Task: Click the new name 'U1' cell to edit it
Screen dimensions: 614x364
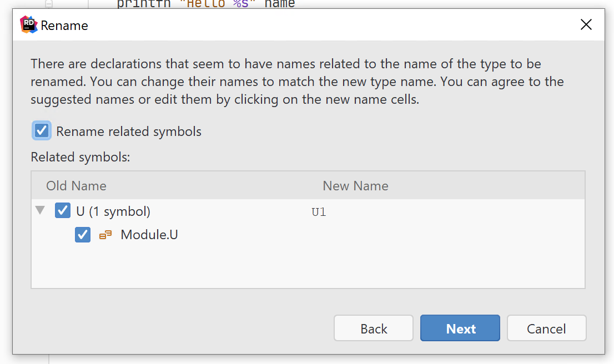Action: [x=319, y=211]
